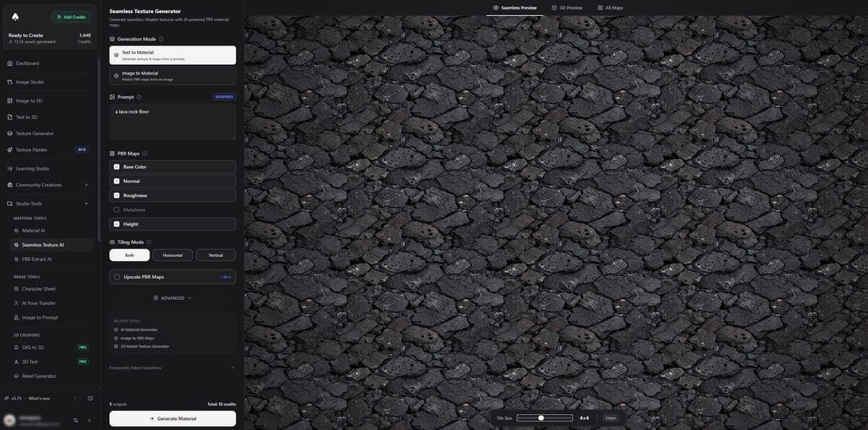The image size is (868, 430).
Task: Open the Image to 3D tool icon
Action: coord(10,100)
